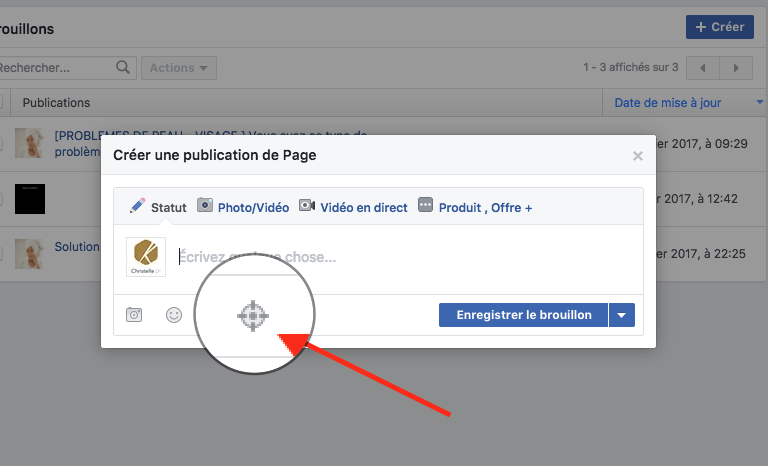Select the Vidéo en direct tab
This screenshot has height=466, width=768.
[x=353, y=207]
